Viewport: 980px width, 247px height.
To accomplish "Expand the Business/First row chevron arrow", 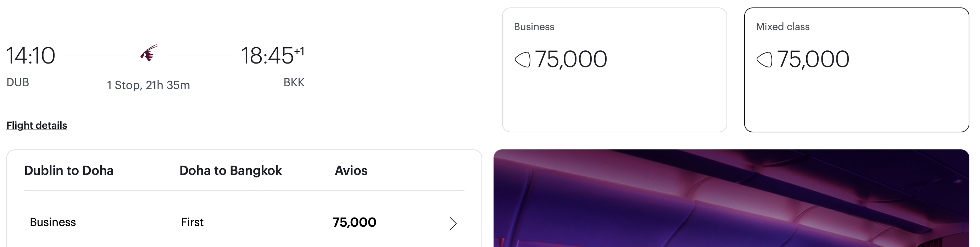I will pyautogui.click(x=453, y=224).
